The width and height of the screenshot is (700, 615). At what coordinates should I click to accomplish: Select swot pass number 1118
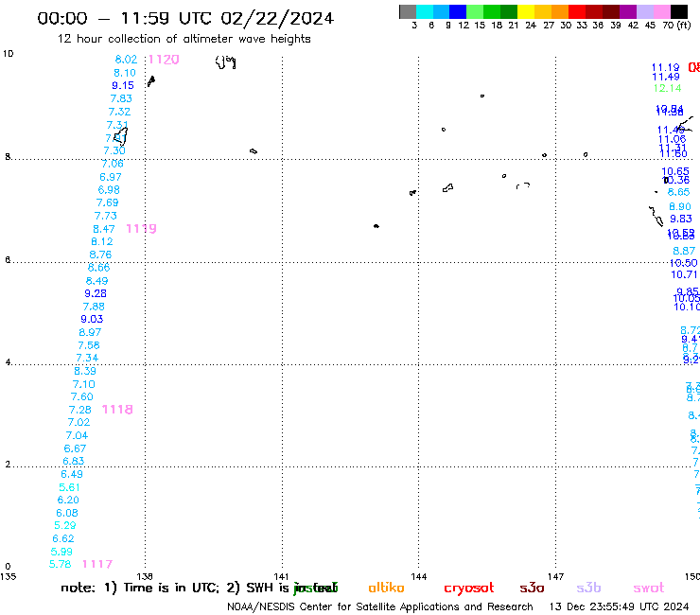coord(117,410)
